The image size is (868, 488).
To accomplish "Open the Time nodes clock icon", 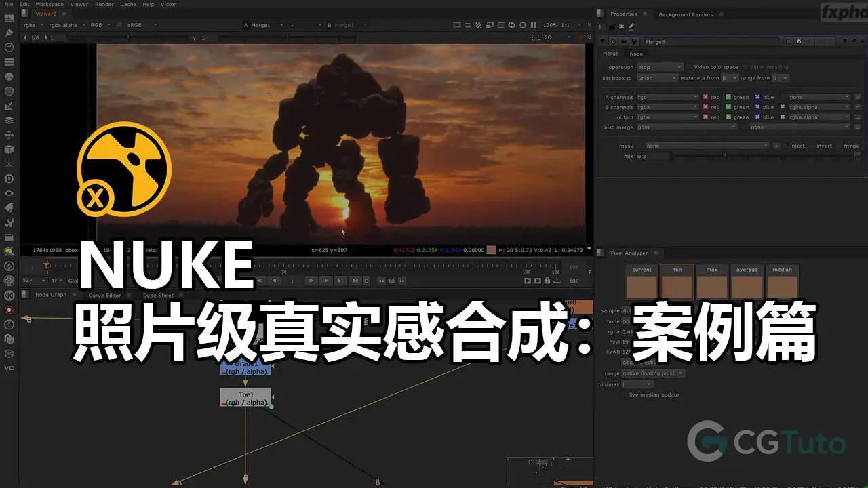I will [9, 47].
